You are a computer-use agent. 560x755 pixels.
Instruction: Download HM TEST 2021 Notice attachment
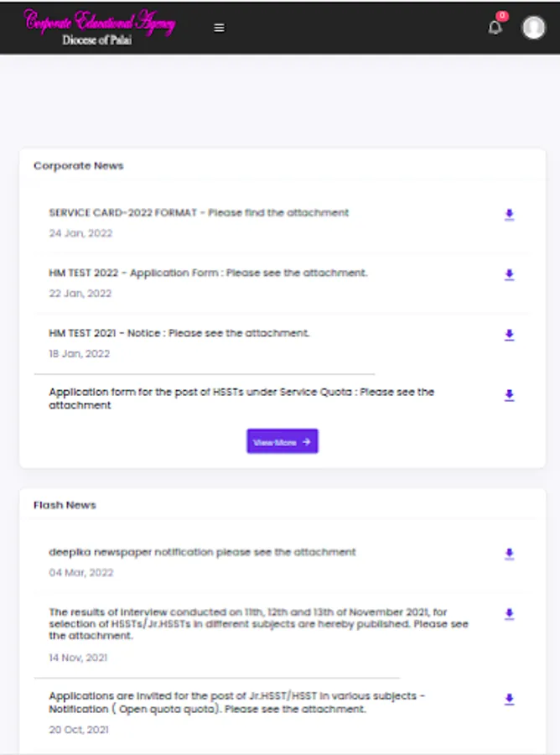(x=509, y=336)
